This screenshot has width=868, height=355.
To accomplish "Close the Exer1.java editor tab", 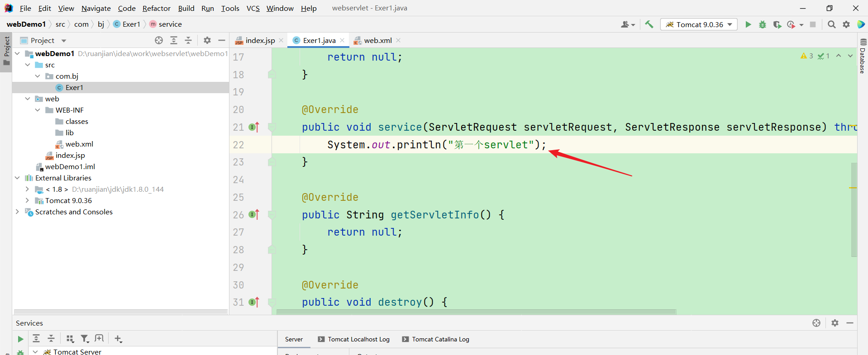I will pos(342,40).
